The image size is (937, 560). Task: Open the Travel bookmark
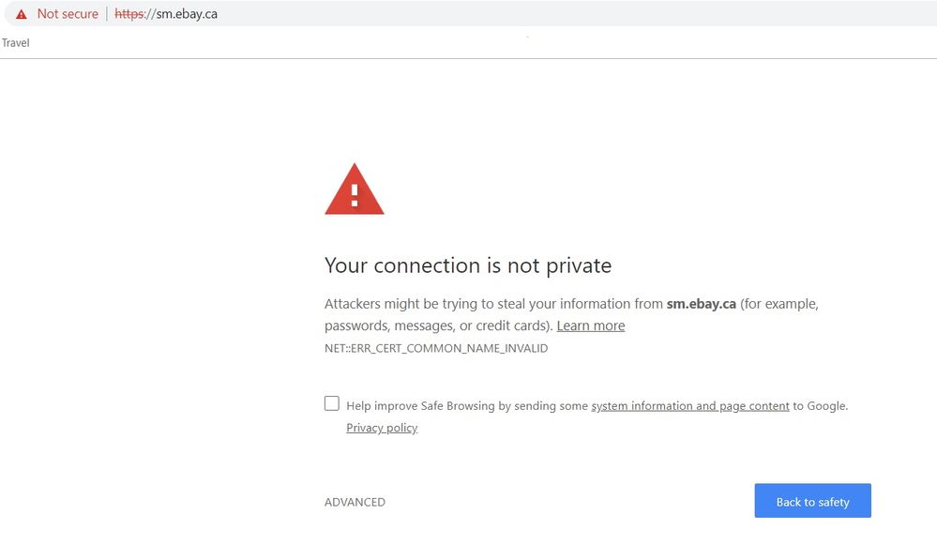15,43
